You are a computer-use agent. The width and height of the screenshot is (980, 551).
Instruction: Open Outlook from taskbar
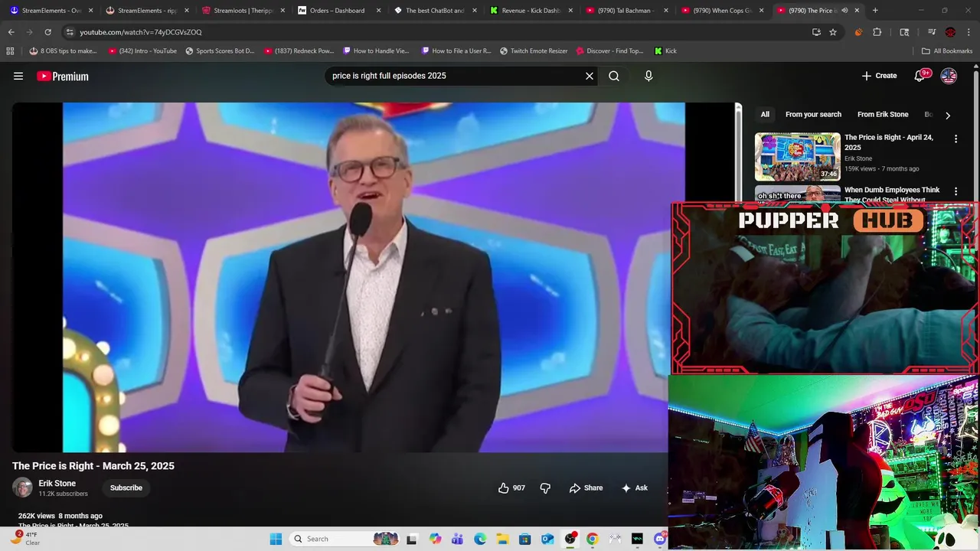click(547, 539)
